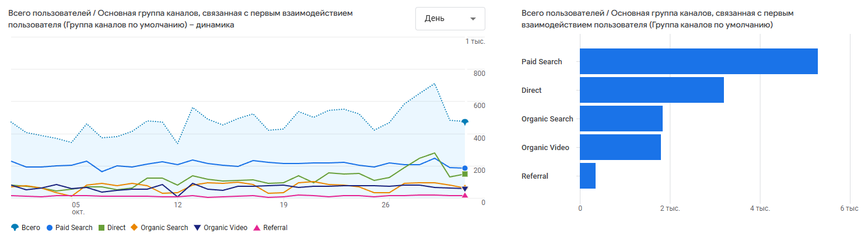Screen dimensions: 868x240
Task: Toggle the Всего series via legend label
Action: pos(31,228)
